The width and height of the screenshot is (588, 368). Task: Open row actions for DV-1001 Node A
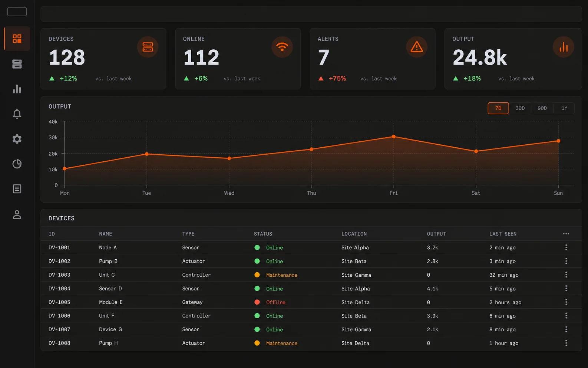point(566,247)
